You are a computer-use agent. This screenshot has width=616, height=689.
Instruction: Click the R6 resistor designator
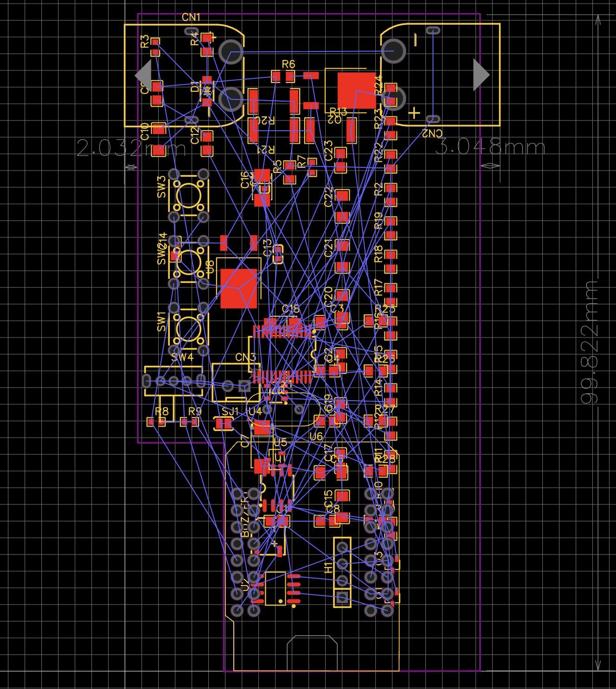tap(288, 64)
